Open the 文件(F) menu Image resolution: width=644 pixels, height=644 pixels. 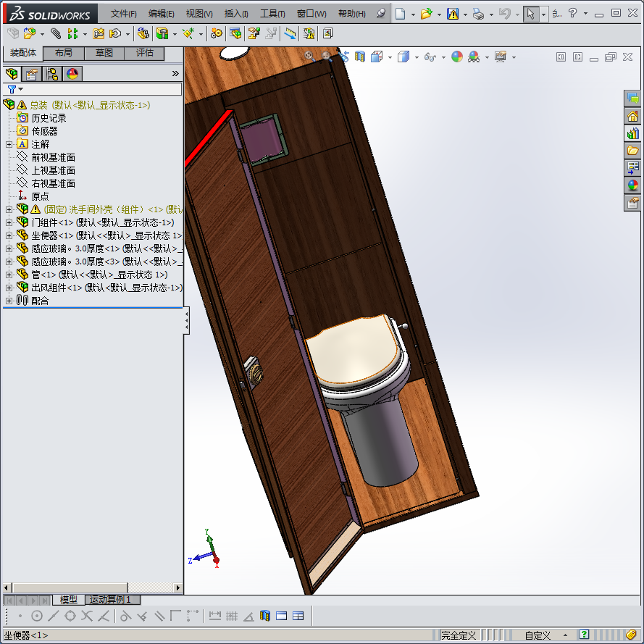coord(124,14)
